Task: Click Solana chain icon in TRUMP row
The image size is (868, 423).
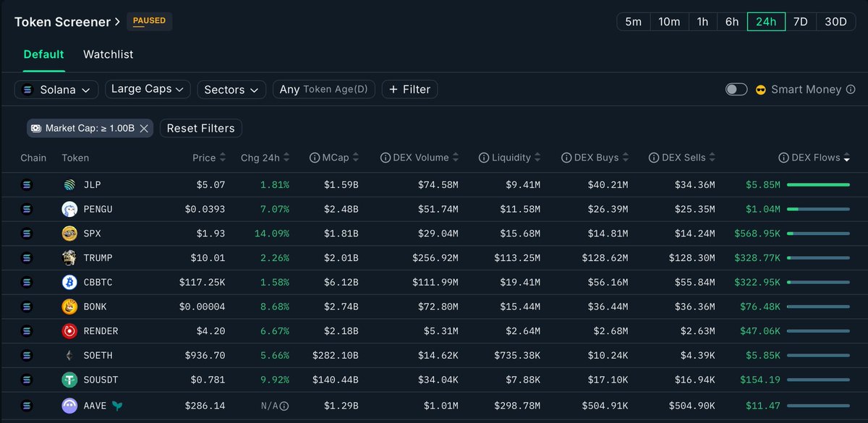Action: [x=27, y=257]
